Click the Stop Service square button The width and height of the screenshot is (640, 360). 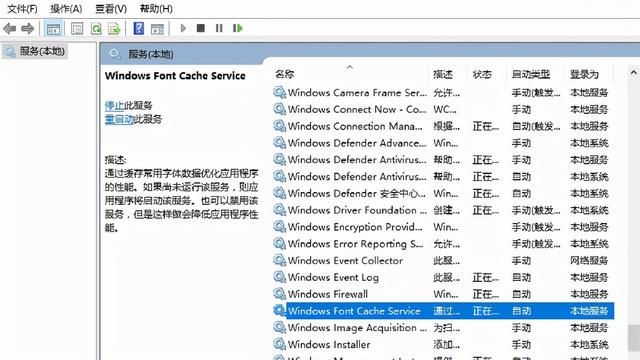pyautogui.click(x=200, y=28)
